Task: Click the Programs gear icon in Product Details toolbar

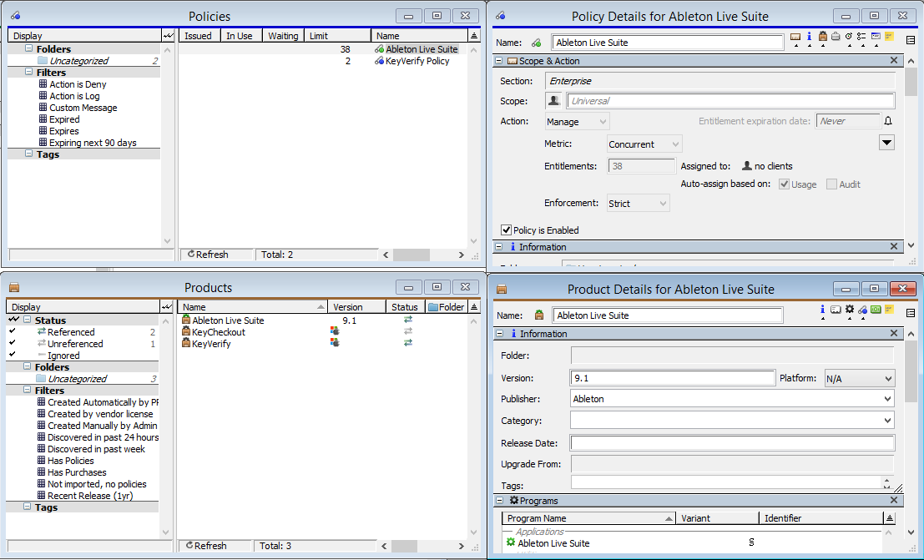Action: pos(849,310)
